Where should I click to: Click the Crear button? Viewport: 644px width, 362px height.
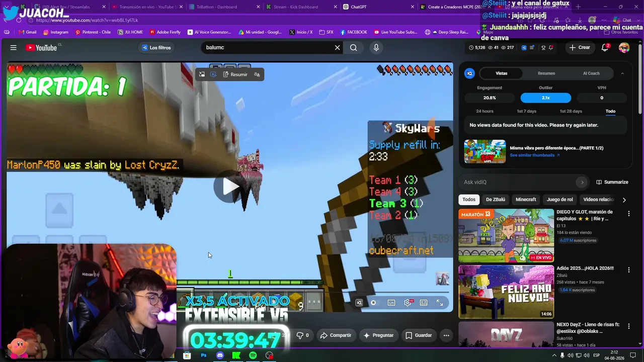click(579, 48)
